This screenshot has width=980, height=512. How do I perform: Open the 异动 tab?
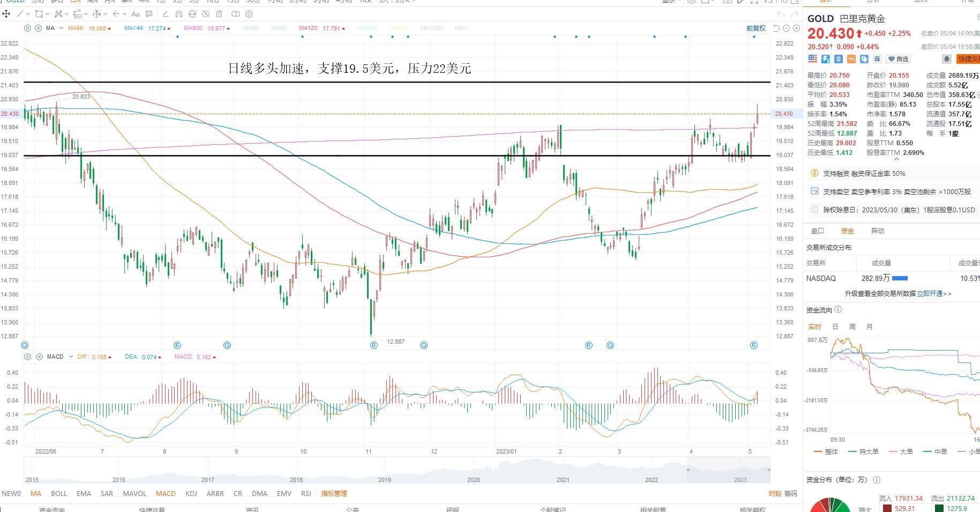[x=877, y=231]
